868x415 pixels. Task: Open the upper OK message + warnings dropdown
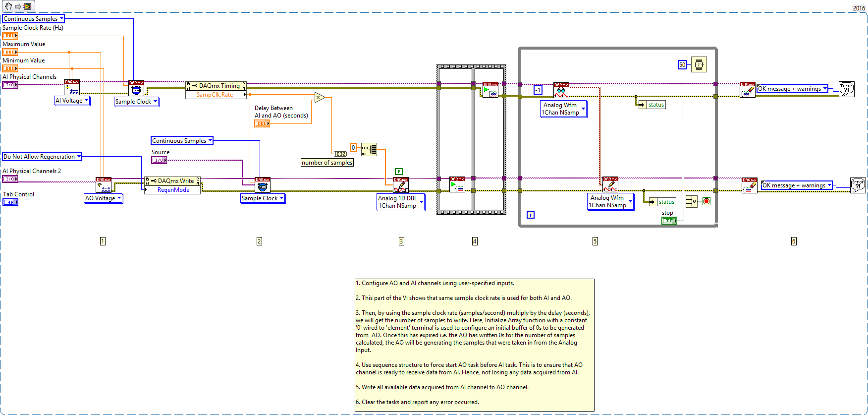(793, 89)
